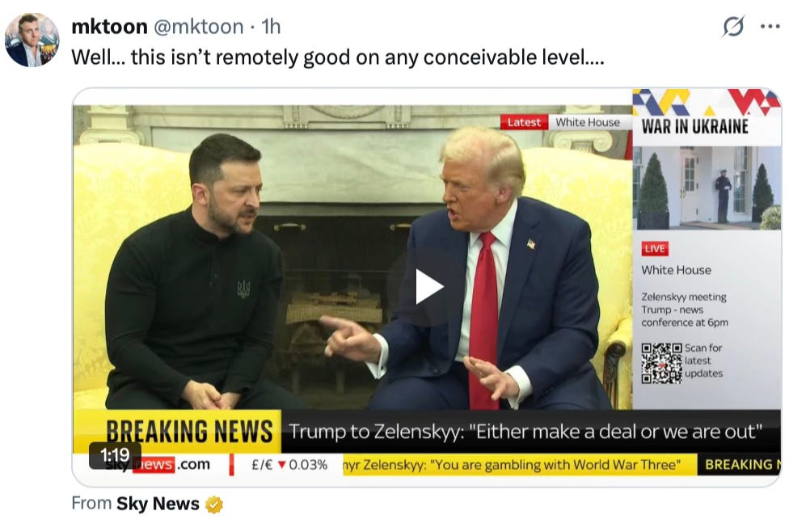Click the 'Either make a deal' headline caption
The width and height of the screenshot is (789, 532).
pyautogui.click(x=525, y=432)
